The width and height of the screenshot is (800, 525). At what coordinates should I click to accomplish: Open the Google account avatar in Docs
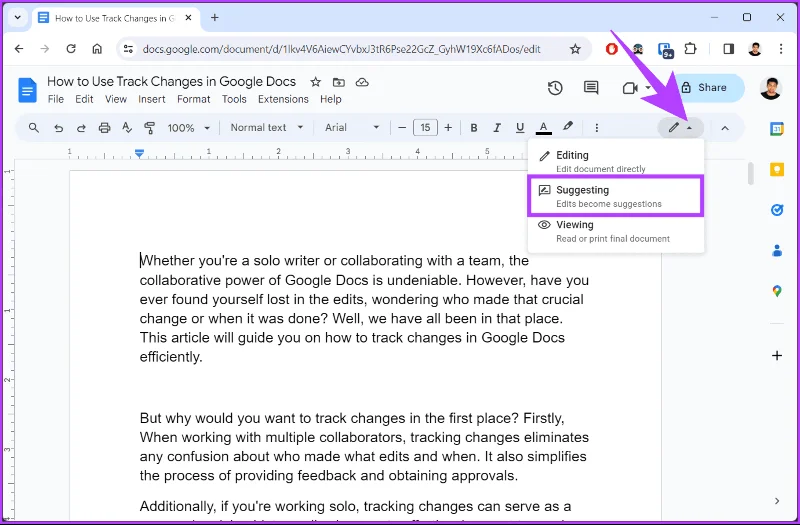(x=770, y=88)
